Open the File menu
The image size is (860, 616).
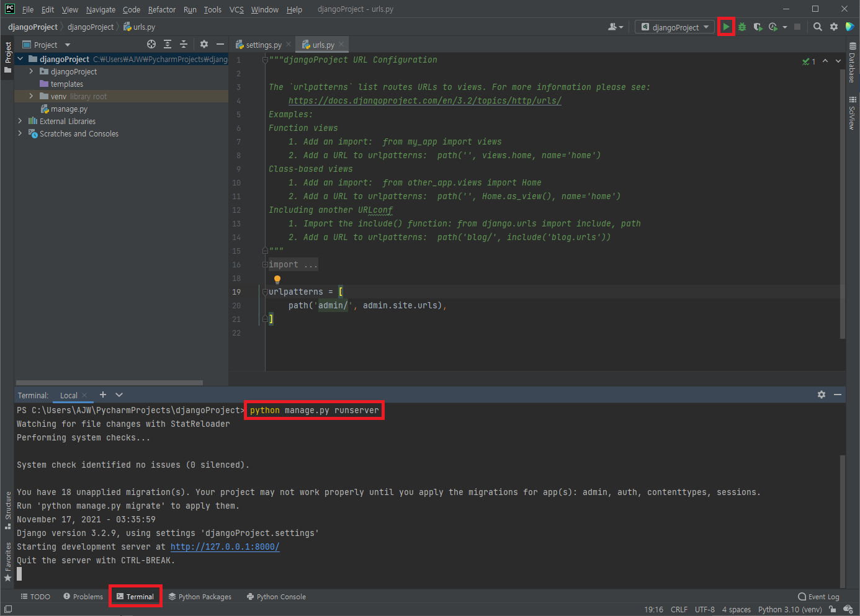pyautogui.click(x=28, y=9)
